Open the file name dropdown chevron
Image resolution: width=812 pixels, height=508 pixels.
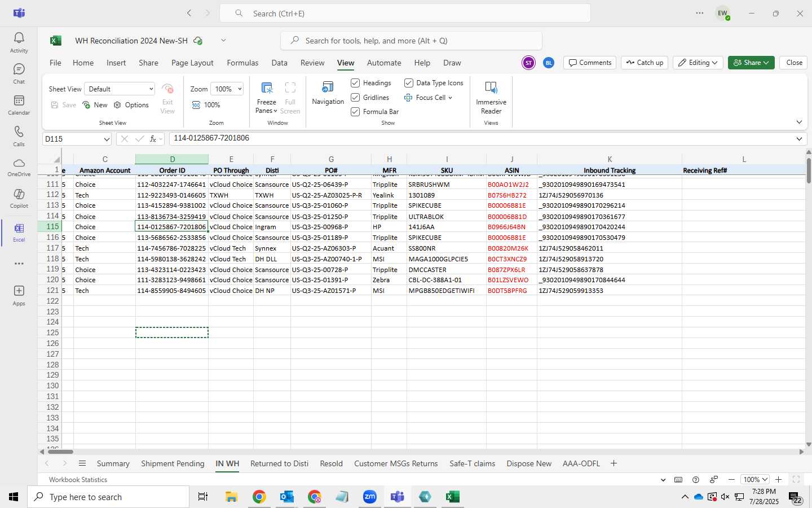pos(223,41)
